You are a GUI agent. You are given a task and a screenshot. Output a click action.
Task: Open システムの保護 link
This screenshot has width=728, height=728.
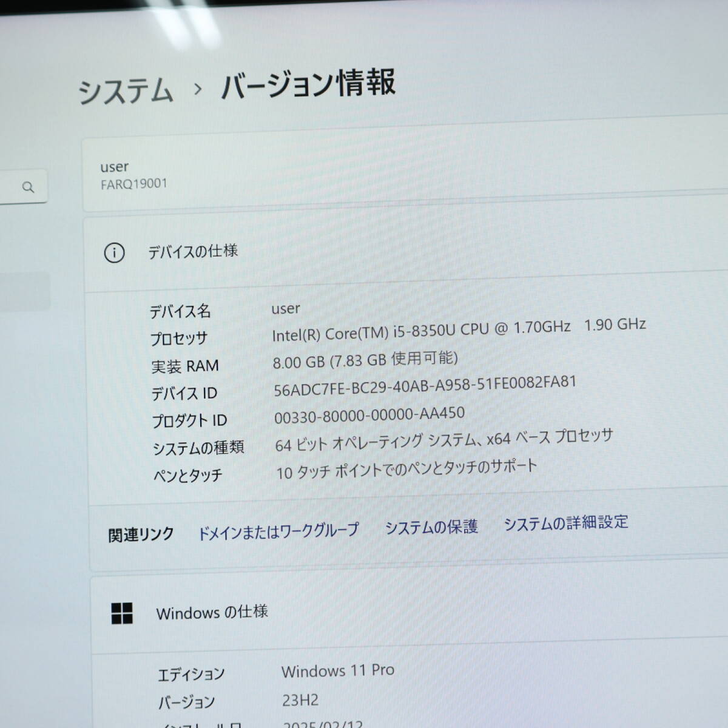(x=431, y=527)
